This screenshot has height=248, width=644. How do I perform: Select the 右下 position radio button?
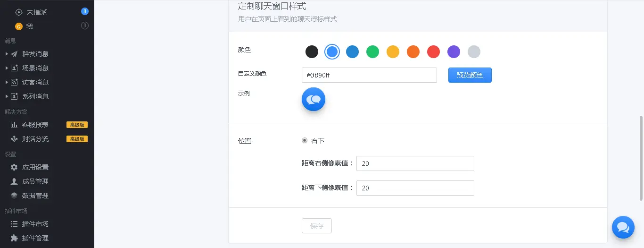click(305, 140)
